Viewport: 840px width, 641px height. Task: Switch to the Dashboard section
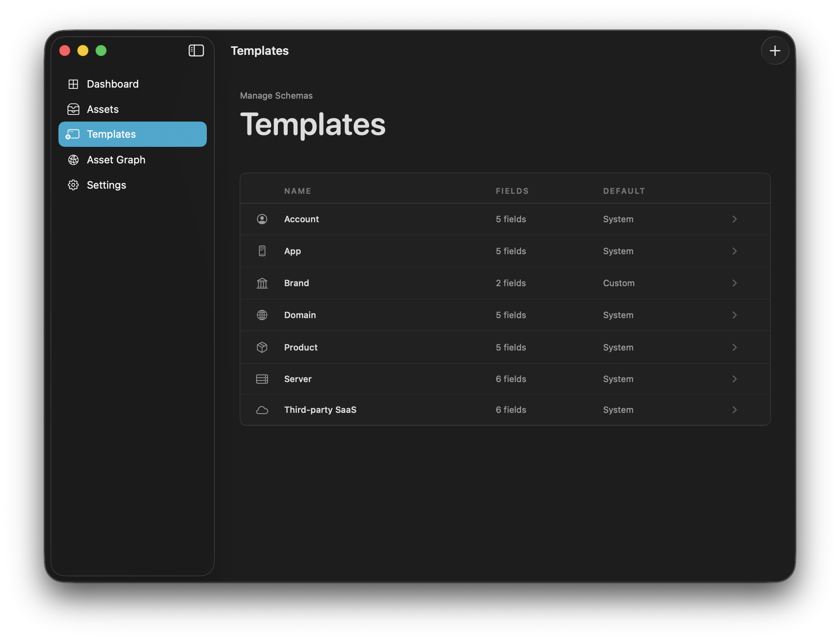(x=112, y=84)
